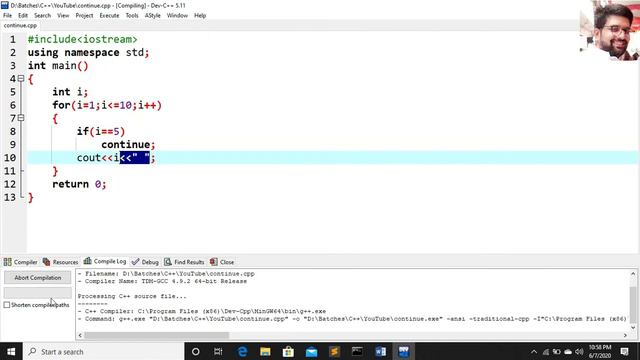Open the command prompt taskbar icon
This screenshot has width=640, height=360.
click(357, 351)
